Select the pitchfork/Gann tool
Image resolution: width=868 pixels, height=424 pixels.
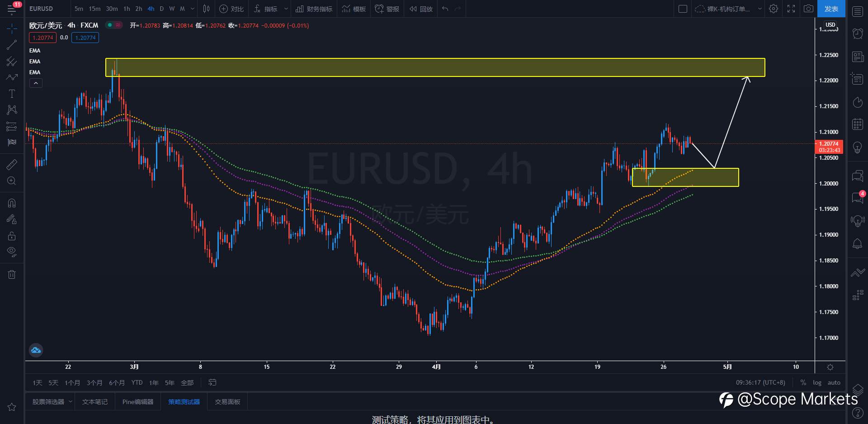click(x=12, y=61)
